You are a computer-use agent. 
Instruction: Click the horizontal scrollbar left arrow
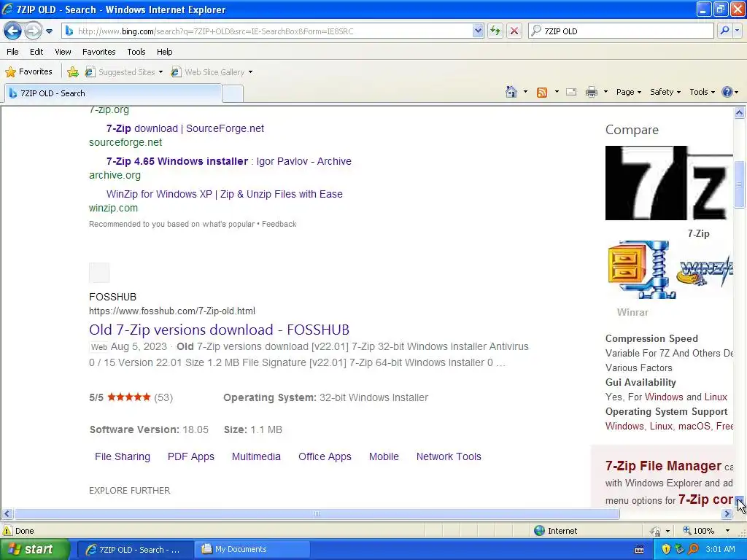[x=7, y=514]
